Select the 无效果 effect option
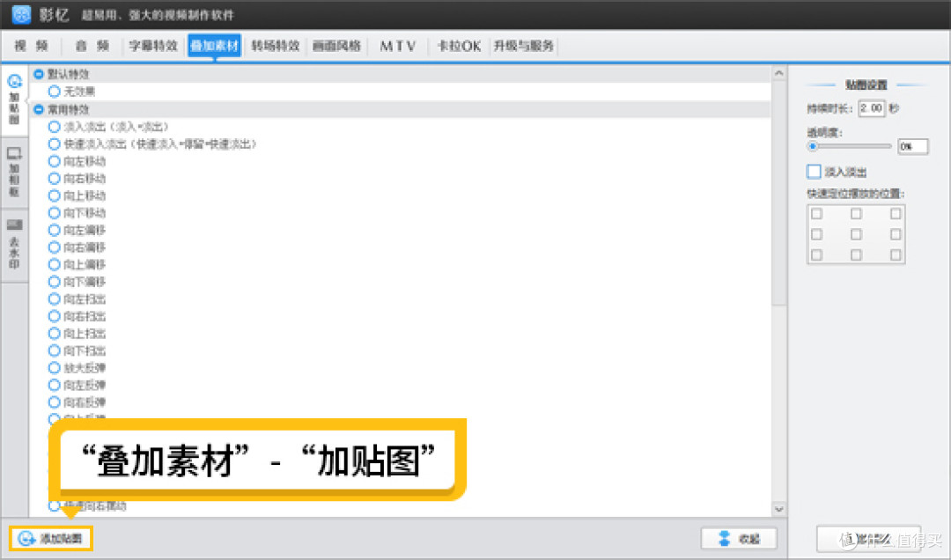951x560 pixels. coord(54,92)
